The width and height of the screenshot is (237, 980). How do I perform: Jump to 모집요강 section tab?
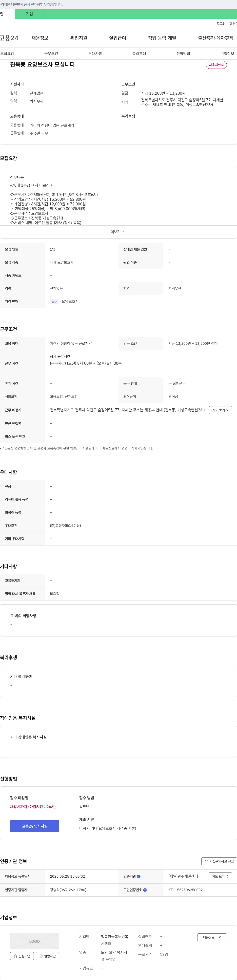click(x=7, y=54)
